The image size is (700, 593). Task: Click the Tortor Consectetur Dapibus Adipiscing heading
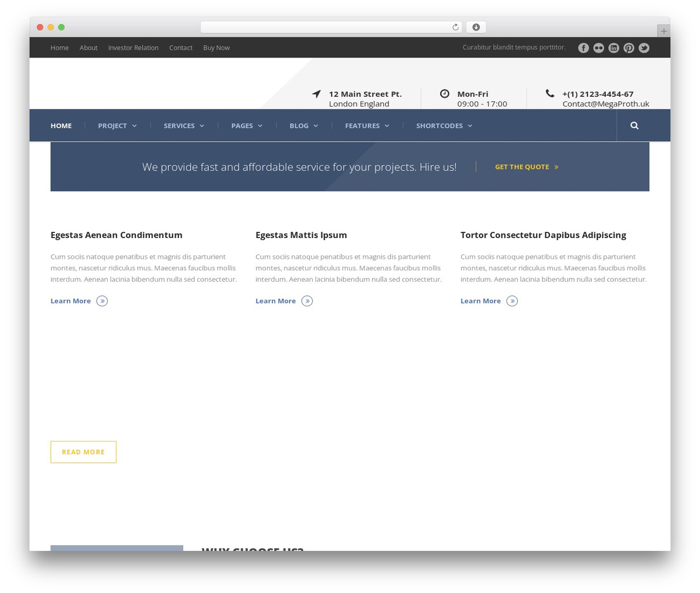coord(543,235)
